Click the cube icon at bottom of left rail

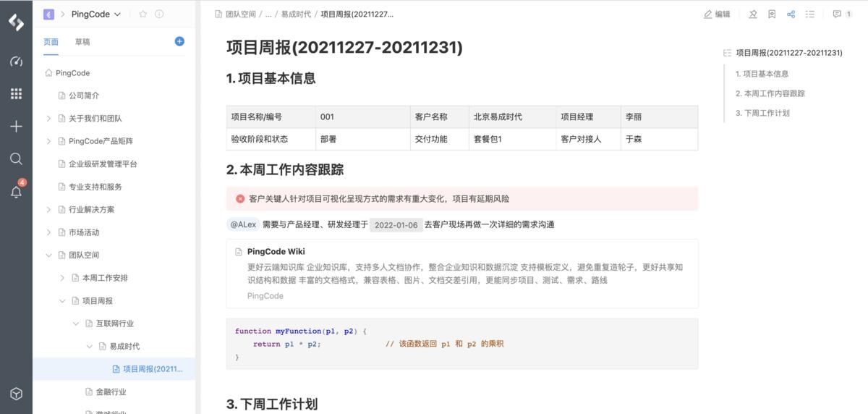[16, 394]
